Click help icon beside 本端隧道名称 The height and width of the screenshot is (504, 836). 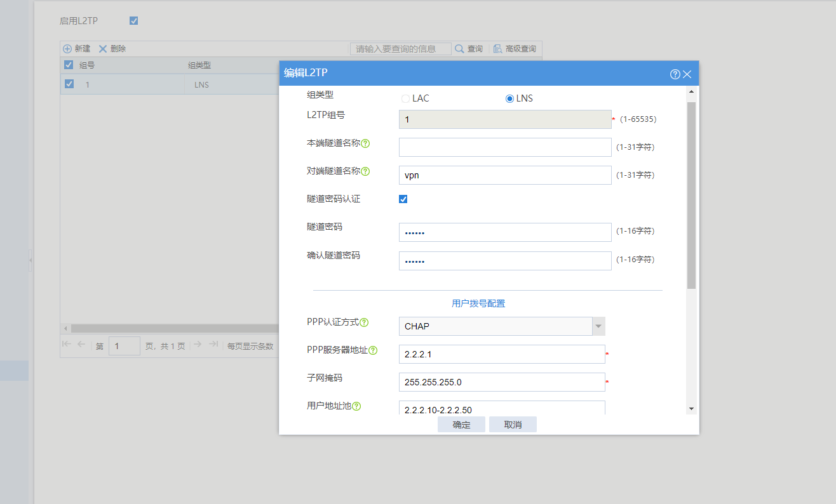365,143
